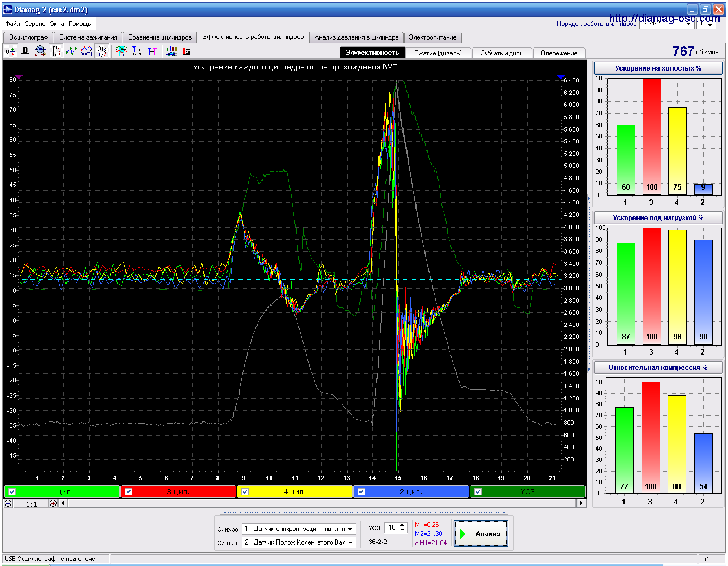This screenshot has width=728, height=566.
Task: Click the car with bar chart icon
Action: [172, 51]
